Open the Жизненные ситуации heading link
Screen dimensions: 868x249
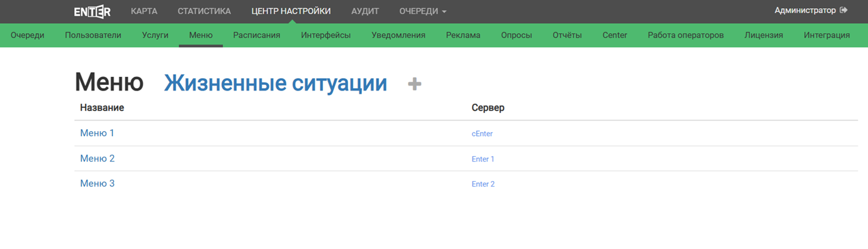pyautogui.click(x=276, y=83)
